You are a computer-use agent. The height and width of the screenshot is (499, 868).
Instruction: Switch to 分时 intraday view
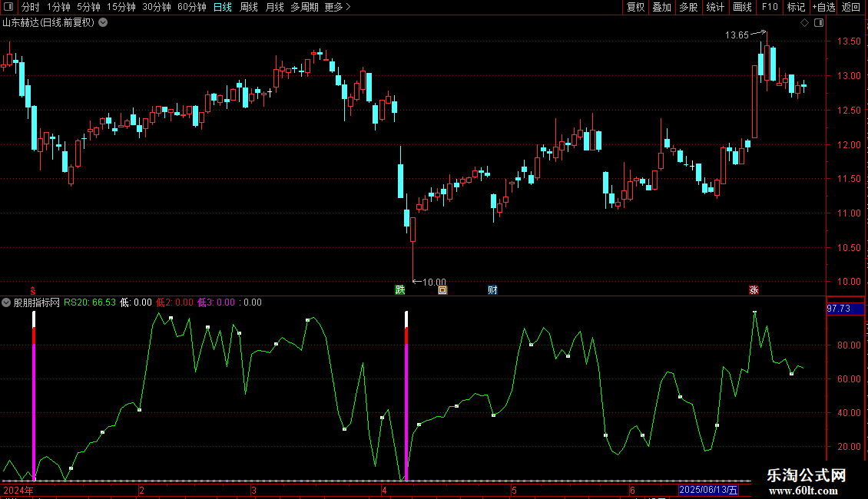click(30, 7)
